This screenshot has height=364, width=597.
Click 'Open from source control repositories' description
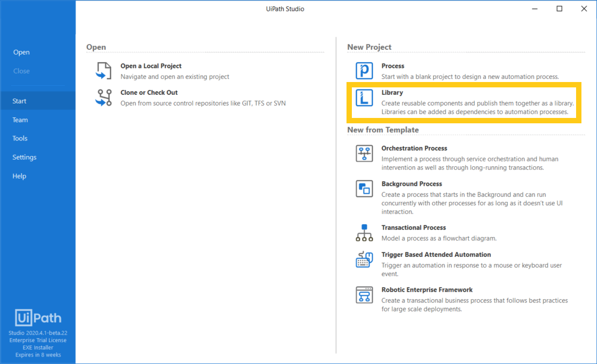click(203, 103)
